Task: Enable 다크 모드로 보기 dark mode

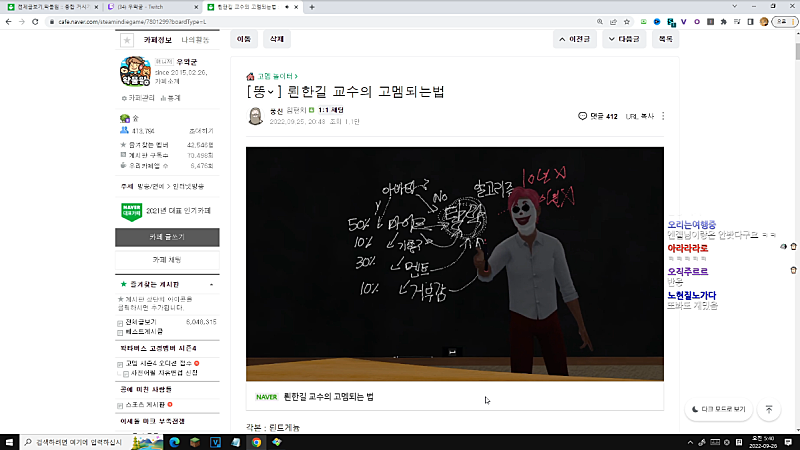Action: point(718,409)
